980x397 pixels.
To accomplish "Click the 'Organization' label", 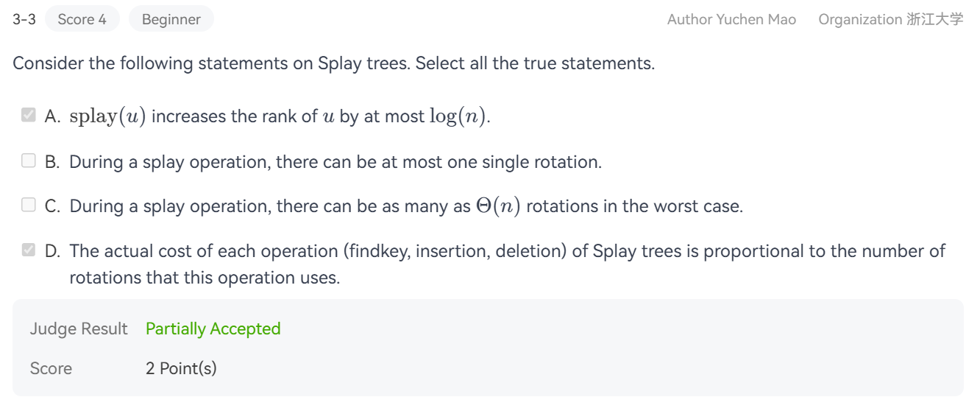I will point(859,20).
